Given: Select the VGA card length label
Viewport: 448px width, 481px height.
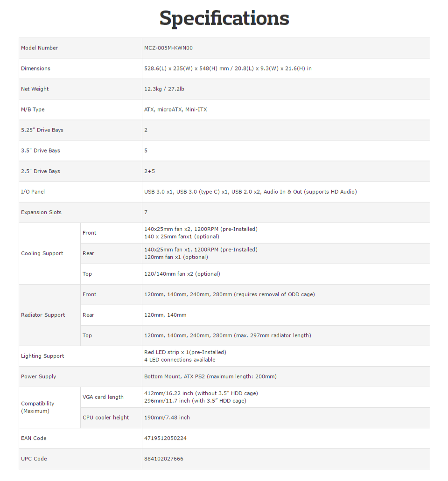Looking at the screenshot, I should pos(103,397).
